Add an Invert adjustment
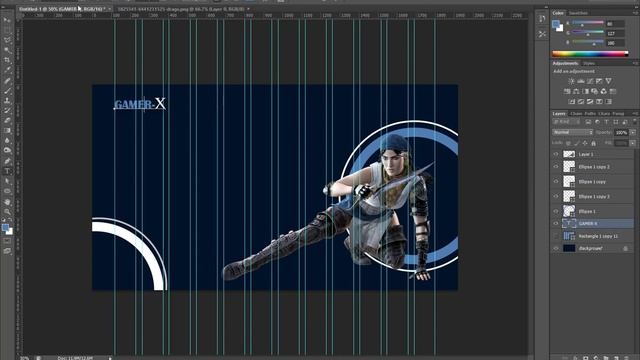 [x=571, y=101]
